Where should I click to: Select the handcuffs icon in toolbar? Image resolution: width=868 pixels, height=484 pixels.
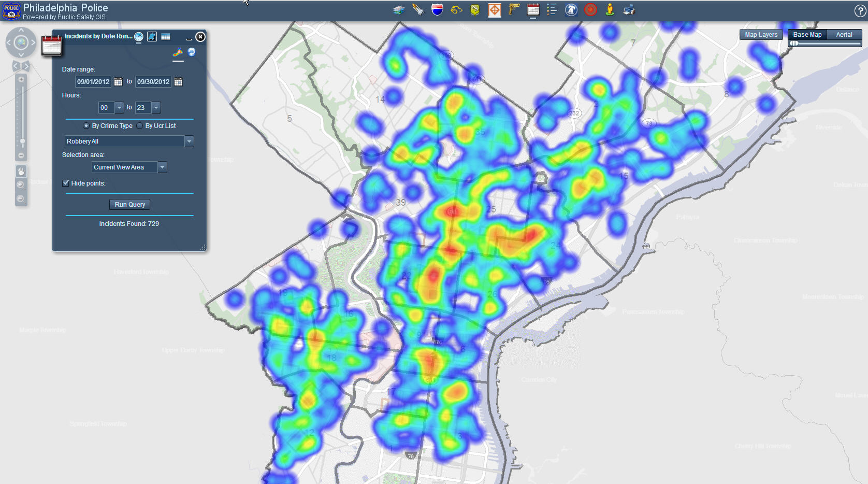[456, 9]
